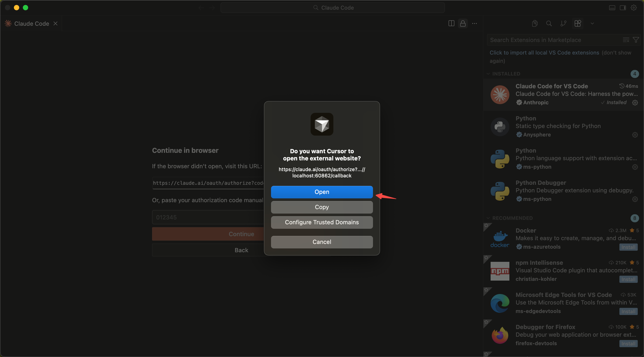Click the import all local VS Code extensions link
644x357 pixels.
544,53
